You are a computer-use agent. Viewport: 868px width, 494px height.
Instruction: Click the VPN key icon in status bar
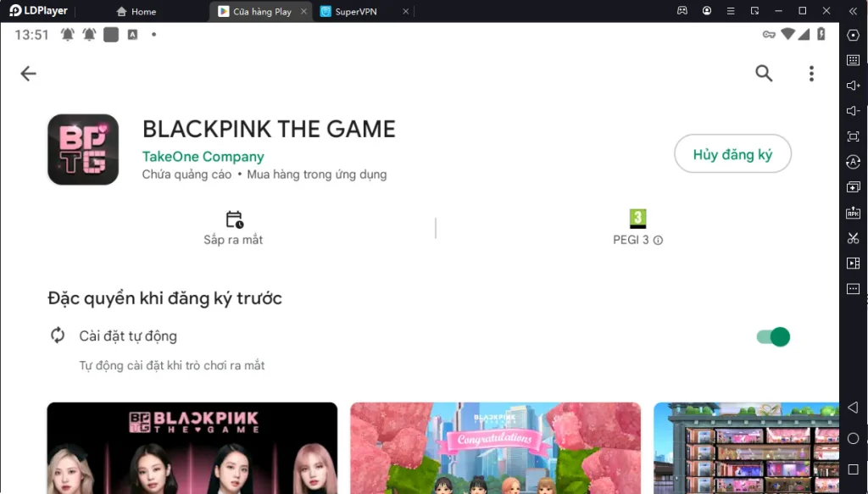(x=769, y=35)
